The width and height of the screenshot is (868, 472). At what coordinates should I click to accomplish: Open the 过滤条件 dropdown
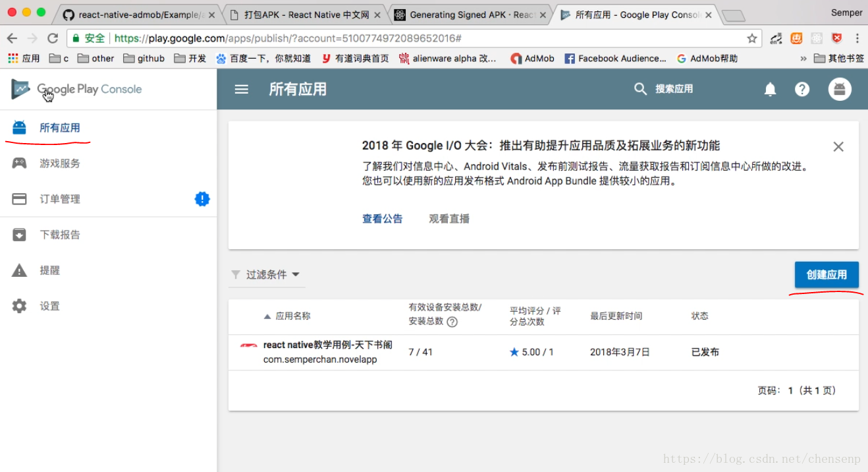coord(267,274)
